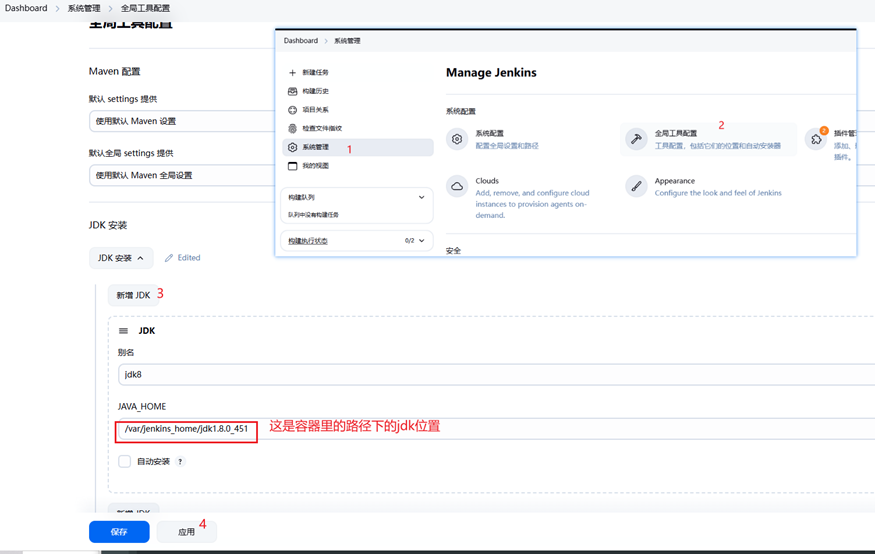
Task: Click the fingerprint icon for 检查文件指纹
Action: tap(292, 128)
